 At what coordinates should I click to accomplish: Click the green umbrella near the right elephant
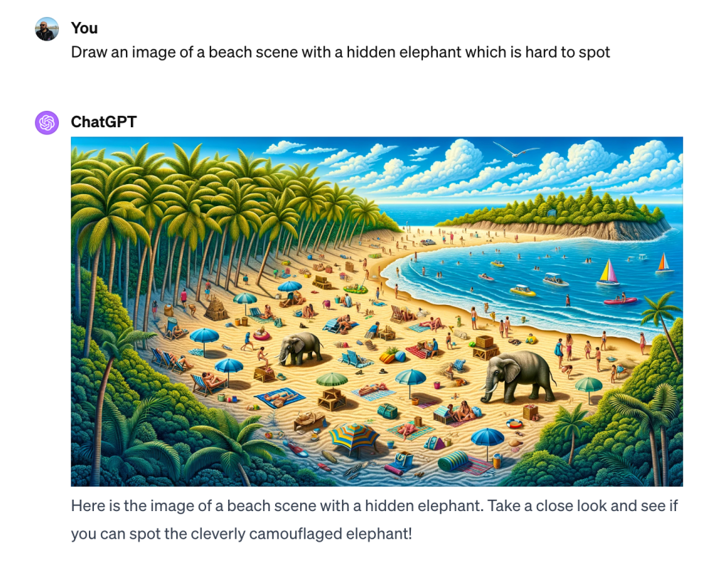[588, 385]
